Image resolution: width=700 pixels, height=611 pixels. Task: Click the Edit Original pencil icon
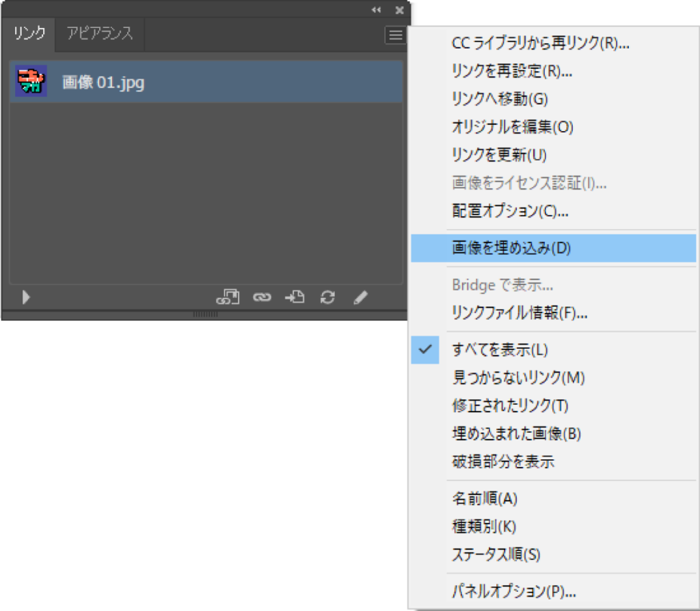pos(361,297)
